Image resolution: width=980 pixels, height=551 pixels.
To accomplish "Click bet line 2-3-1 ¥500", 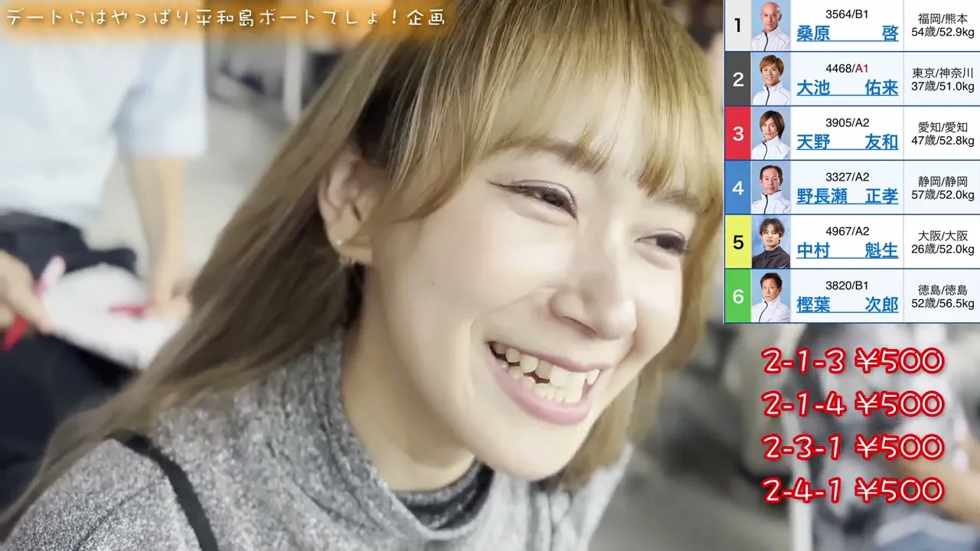I will click(x=853, y=447).
